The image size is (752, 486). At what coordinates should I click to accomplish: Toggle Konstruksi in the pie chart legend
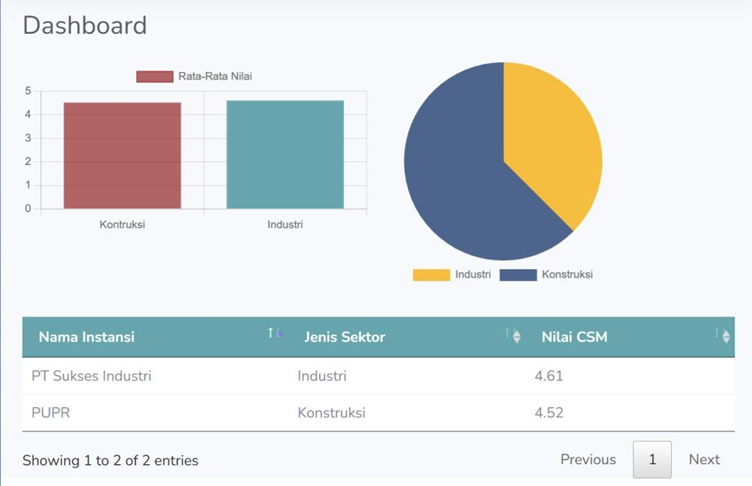click(546, 274)
